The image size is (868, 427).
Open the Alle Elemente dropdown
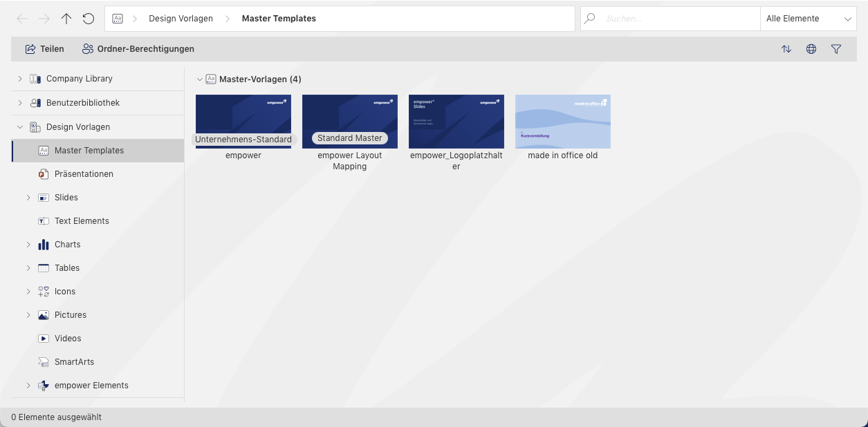tap(808, 19)
